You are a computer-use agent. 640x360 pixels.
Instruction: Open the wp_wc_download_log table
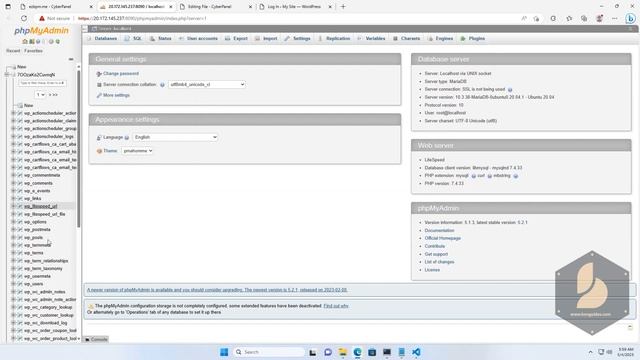[x=46, y=323]
